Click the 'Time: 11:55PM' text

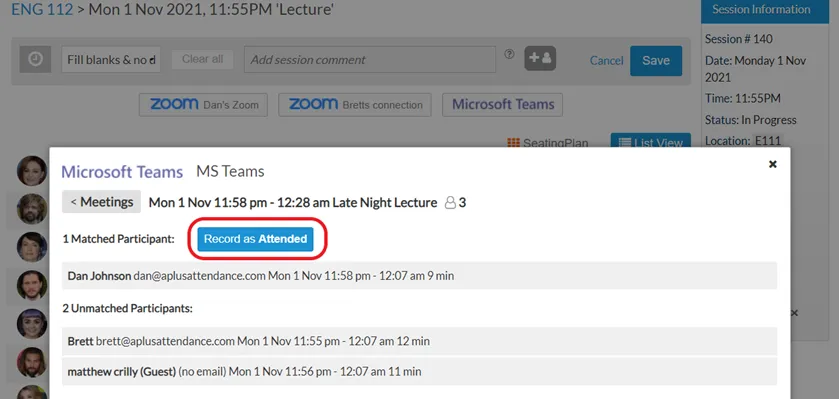743,98
